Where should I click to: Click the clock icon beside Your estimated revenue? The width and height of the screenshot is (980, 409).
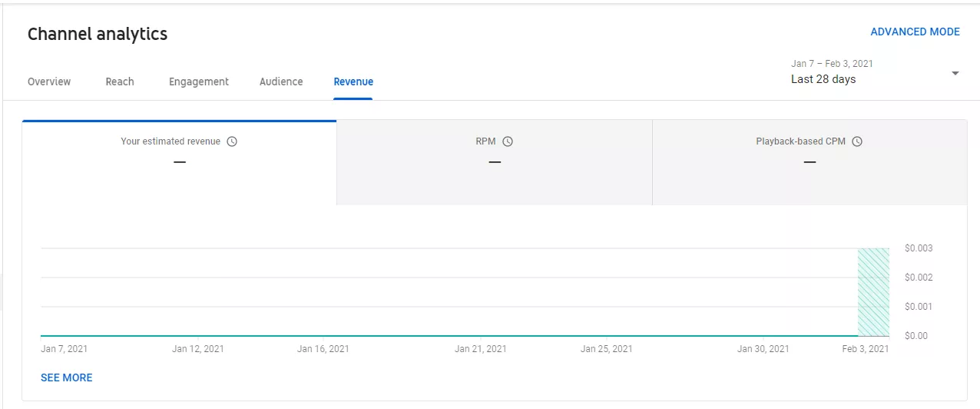click(x=232, y=141)
